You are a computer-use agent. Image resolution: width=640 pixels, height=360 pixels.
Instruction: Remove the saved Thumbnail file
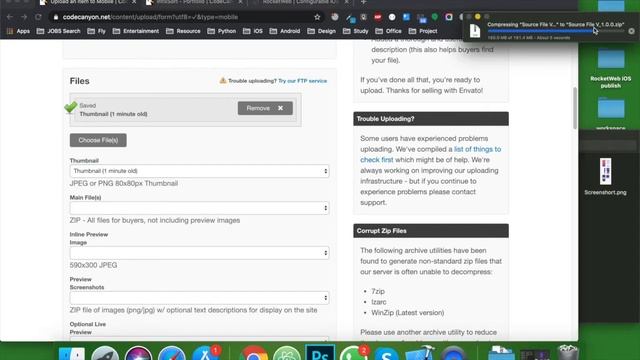click(x=265, y=108)
